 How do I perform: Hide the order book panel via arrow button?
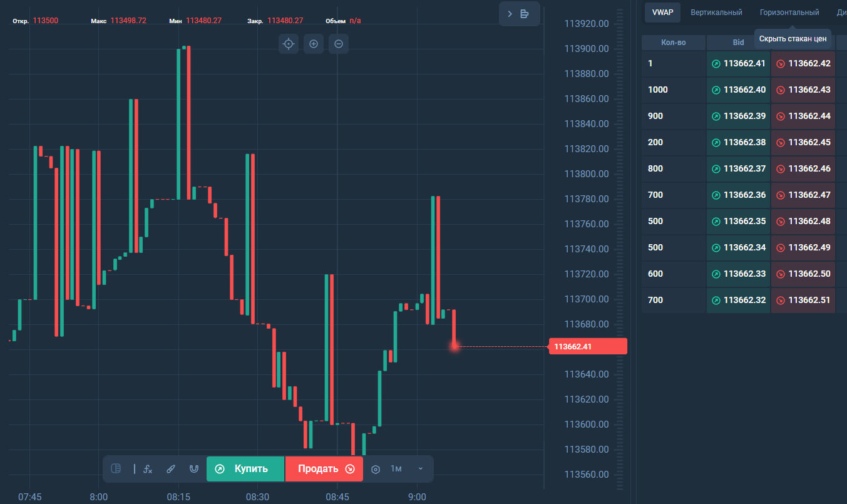click(519, 14)
